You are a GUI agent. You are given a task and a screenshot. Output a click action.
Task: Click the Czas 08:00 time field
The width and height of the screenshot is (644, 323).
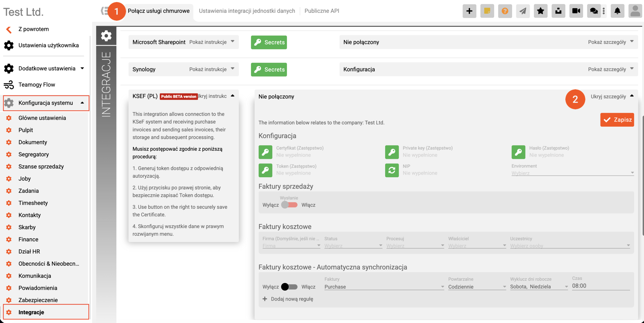600,286
